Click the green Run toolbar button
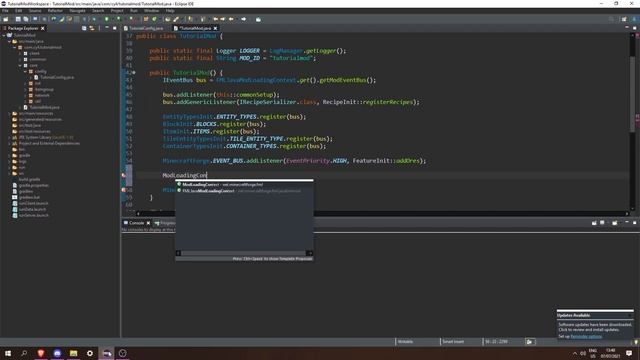 (x=107, y=19)
